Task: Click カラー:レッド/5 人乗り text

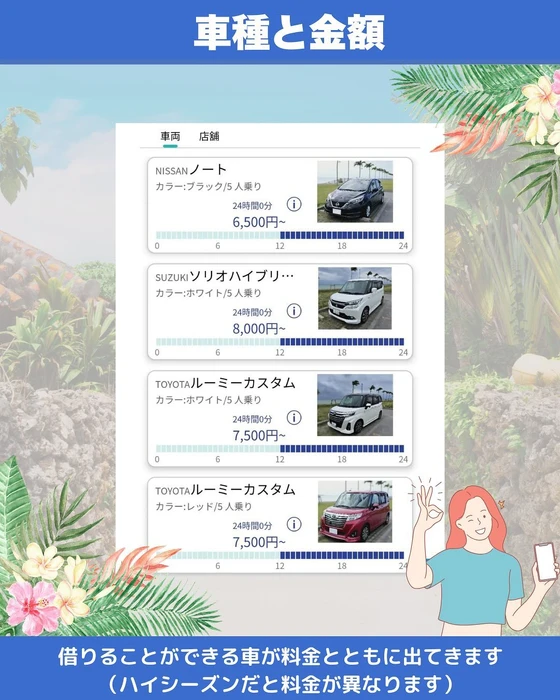Action: (x=204, y=507)
